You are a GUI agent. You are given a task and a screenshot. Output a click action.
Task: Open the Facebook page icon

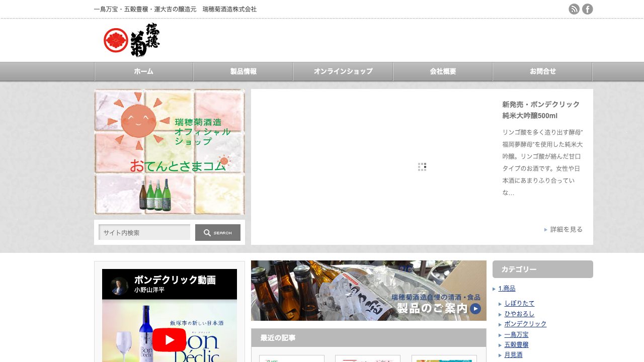coord(588,9)
